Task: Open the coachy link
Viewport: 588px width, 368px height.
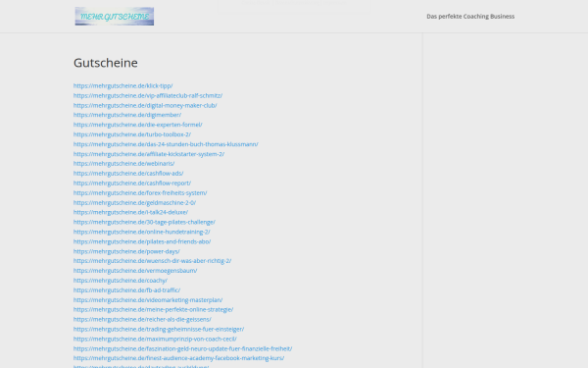Action: point(121,280)
